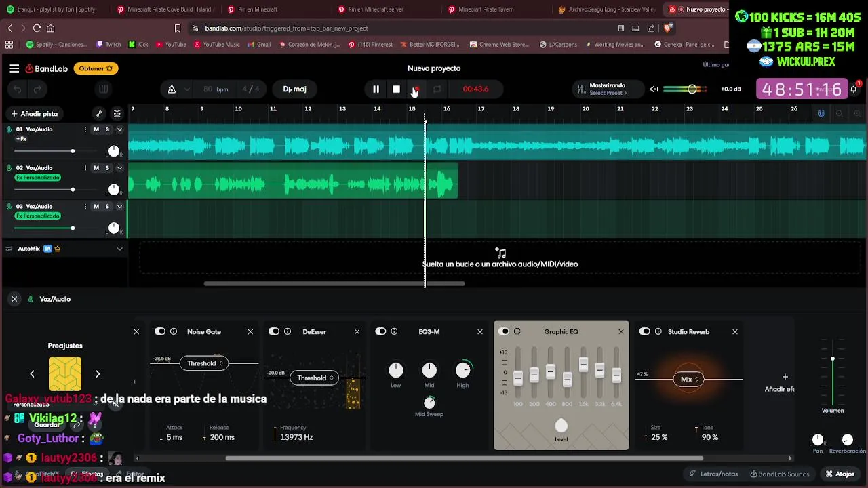The image size is (868, 488).
Task: Click the Añadir pista button
Action: pyautogui.click(x=34, y=114)
